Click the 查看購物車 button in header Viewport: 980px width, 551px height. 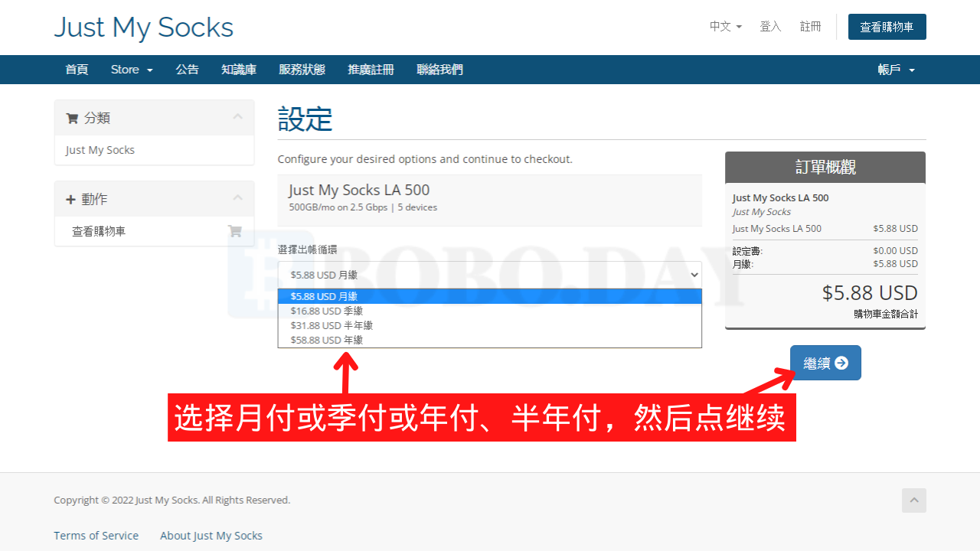[x=887, y=27]
